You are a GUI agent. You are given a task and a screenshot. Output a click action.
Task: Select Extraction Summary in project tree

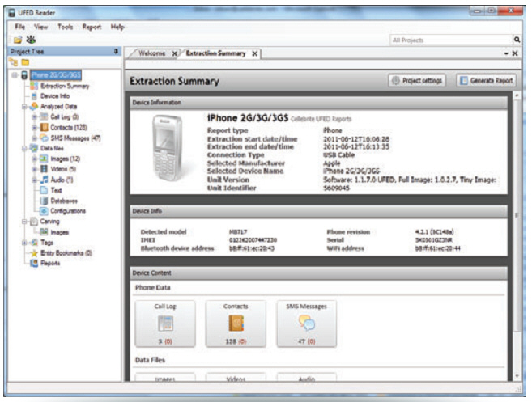(65, 86)
